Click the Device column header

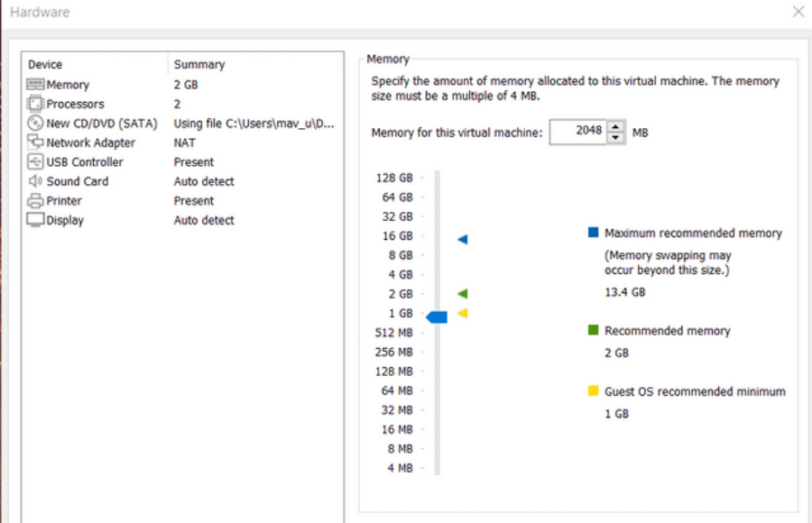pos(45,65)
